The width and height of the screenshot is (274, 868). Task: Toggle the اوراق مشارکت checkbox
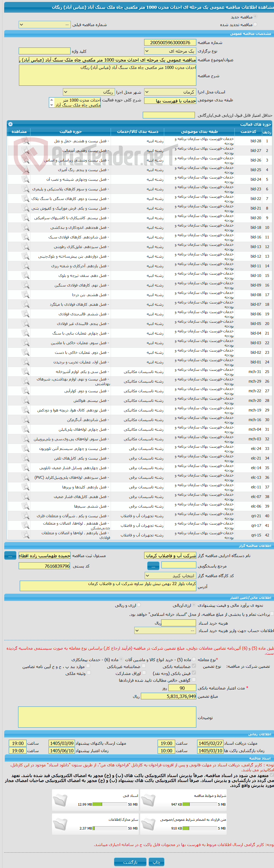[x=144, y=673]
